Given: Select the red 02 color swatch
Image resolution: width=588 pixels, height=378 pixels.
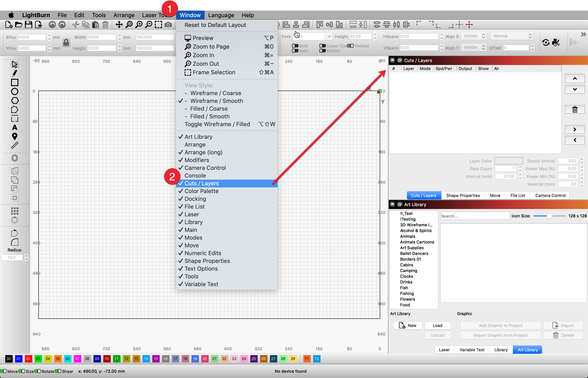Looking at the screenshot, I should click(28, 359).
